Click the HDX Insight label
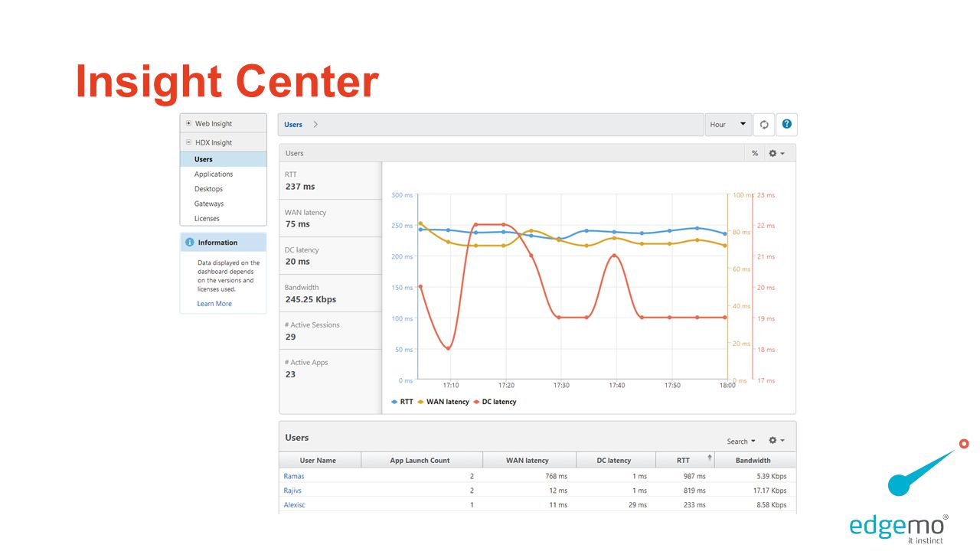This screenshot has width=980, height=551. [214, 142]
